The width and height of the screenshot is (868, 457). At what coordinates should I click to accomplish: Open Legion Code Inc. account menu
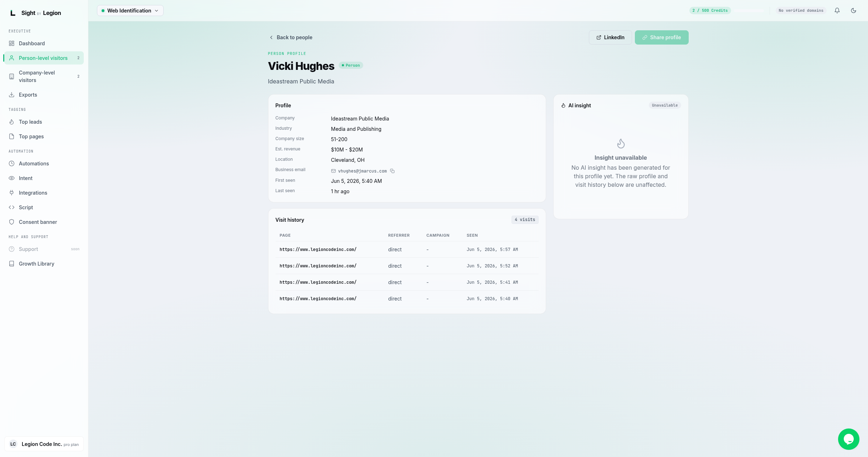[x=44, y=444]
